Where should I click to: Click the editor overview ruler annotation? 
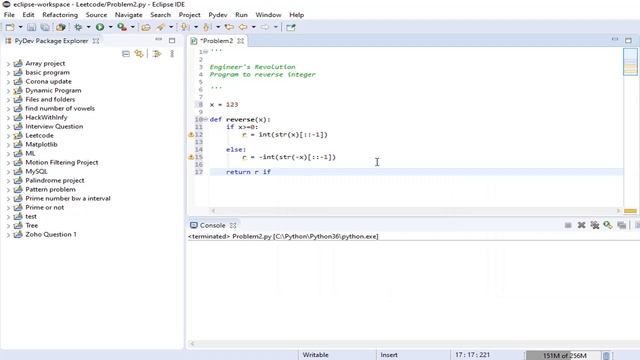click(x=630, y=211)
